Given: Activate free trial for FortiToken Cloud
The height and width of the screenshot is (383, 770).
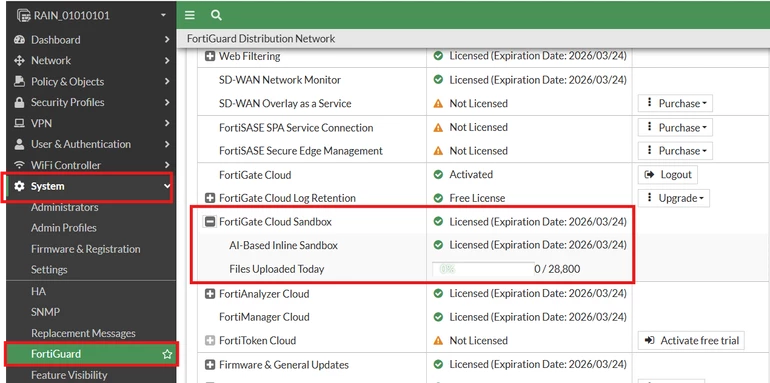Looking at the screenshot, I should click(691, 340).
